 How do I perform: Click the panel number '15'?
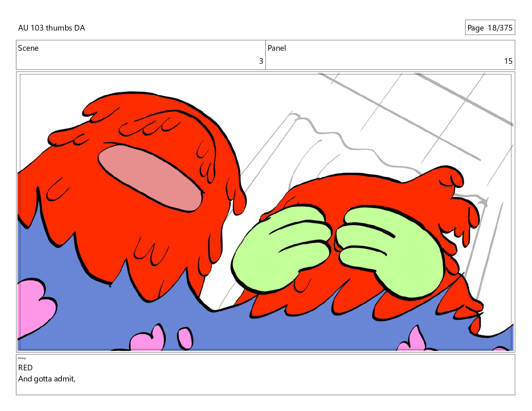(508, 61)
